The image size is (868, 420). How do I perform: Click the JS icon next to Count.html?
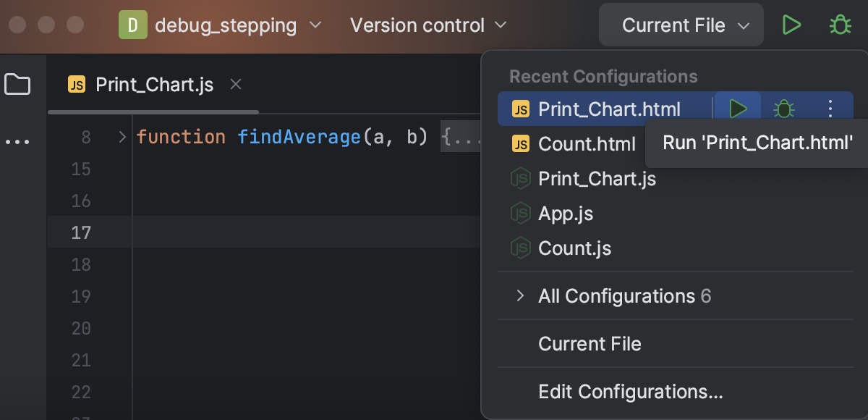click(519, 143)
